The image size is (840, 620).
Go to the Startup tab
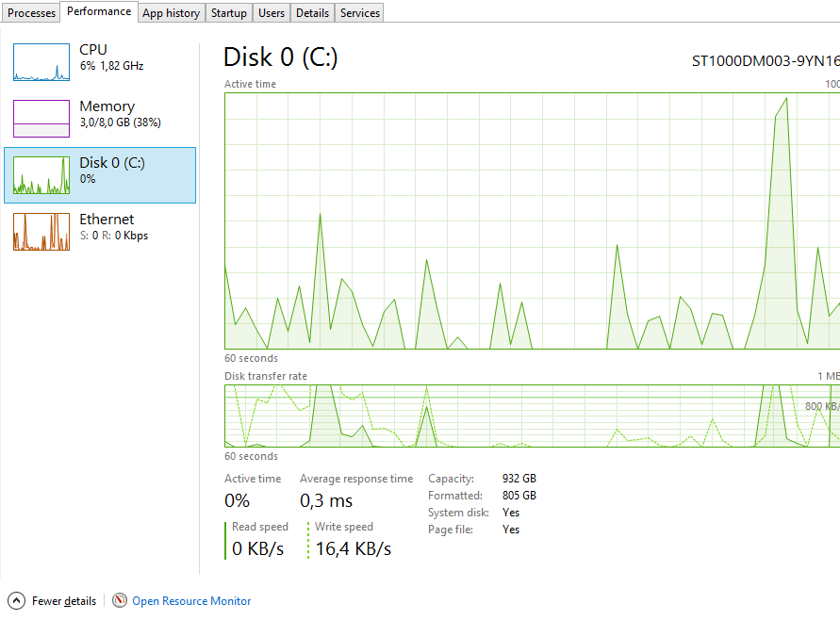point(229,13)
